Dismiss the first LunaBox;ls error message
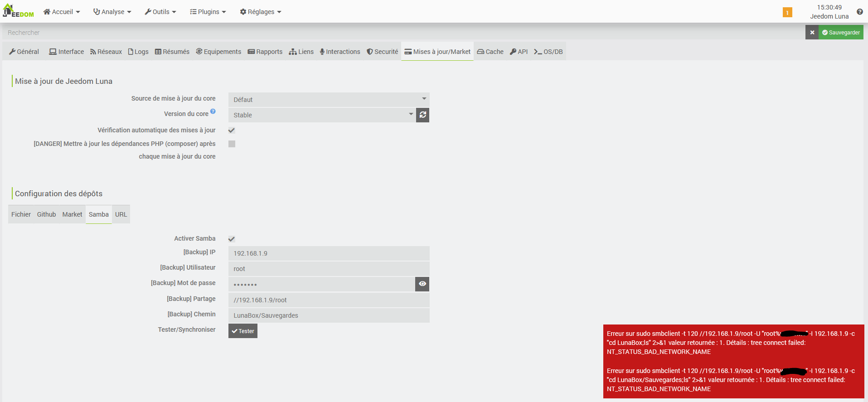Image resolution: width=868 pixels, height=402 pixels. click(731, 343)
